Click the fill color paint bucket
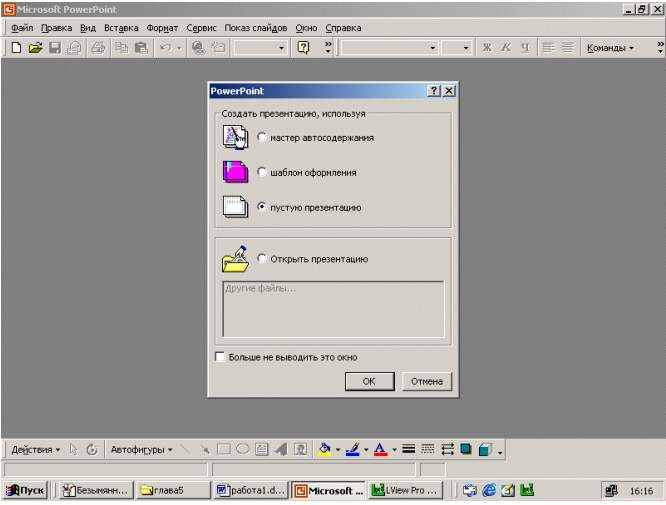The height and width of the screenshot is (505, 666). click(325, 449)
